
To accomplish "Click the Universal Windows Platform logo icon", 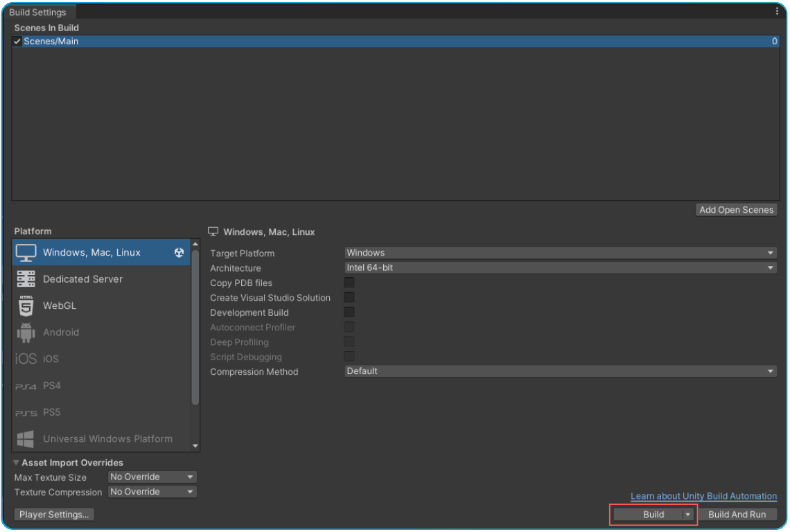I will (25, 439).
